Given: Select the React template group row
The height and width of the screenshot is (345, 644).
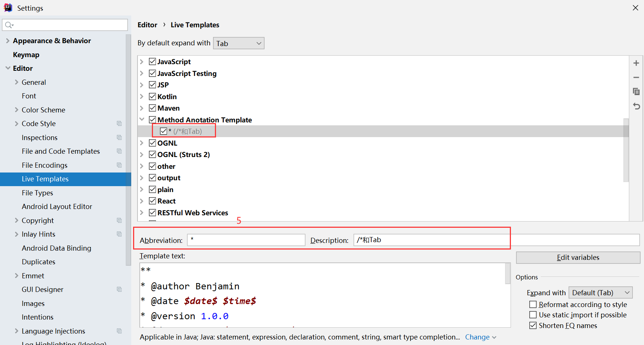Looking at the screenshot, I should click(x=383, y=201).
